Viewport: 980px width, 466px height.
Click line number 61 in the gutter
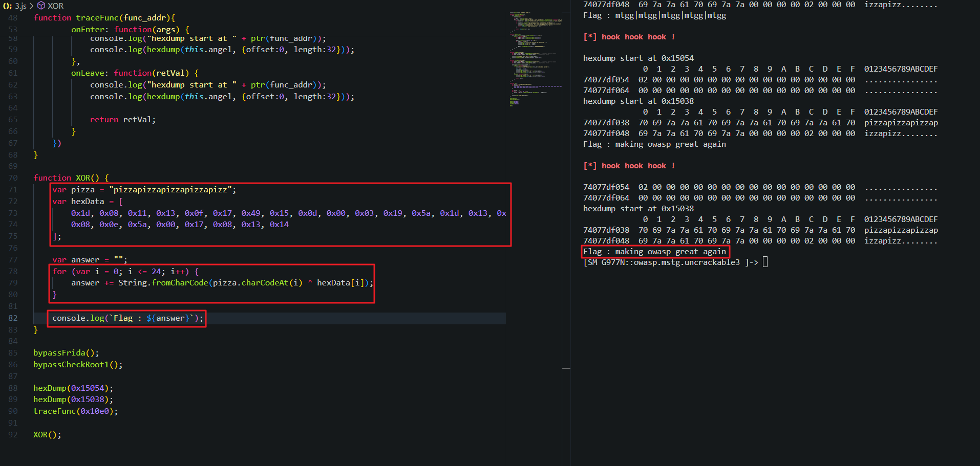pyautogui.click(x=13, y=73)
